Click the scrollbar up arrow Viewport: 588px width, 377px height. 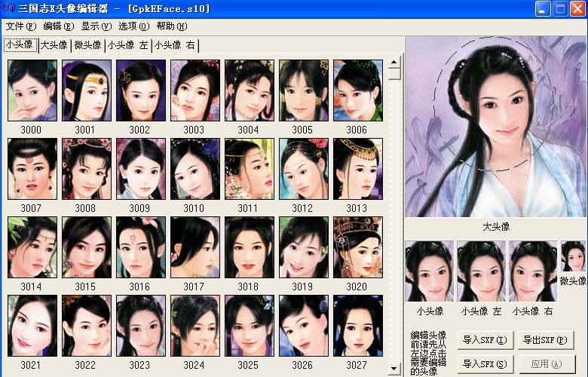(394, 62)
